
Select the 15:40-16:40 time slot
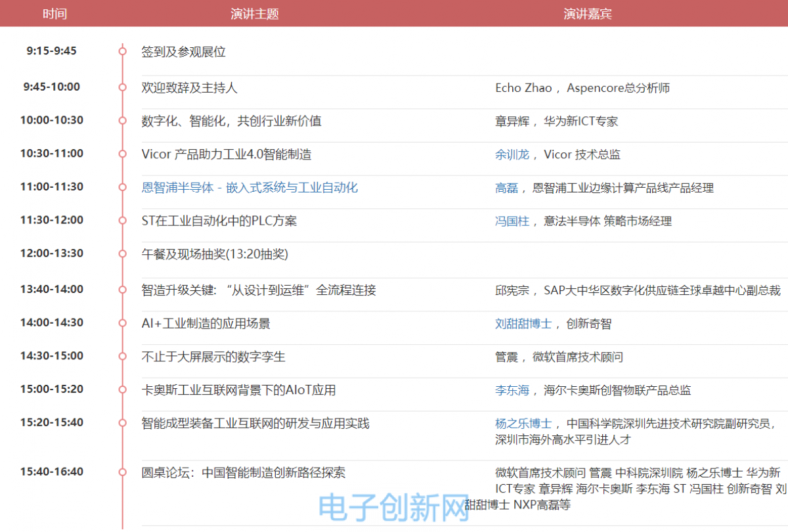click(x=51, y=472)
